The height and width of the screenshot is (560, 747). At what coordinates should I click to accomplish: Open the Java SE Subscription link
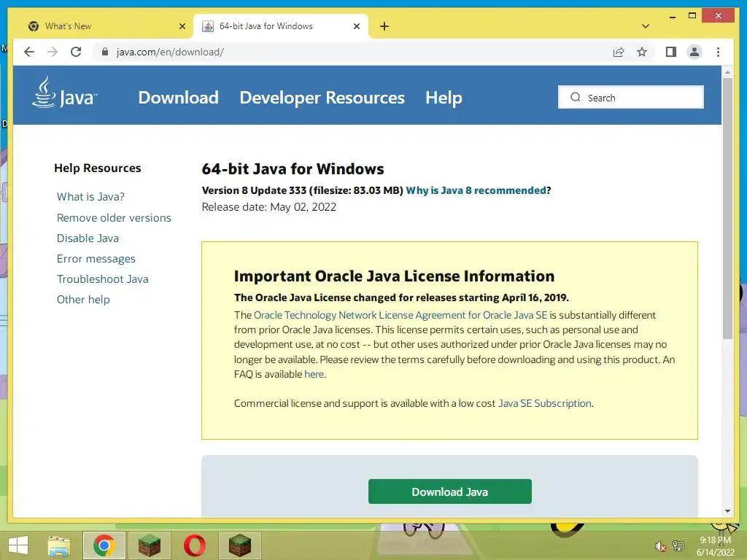(x=544, y=403)
